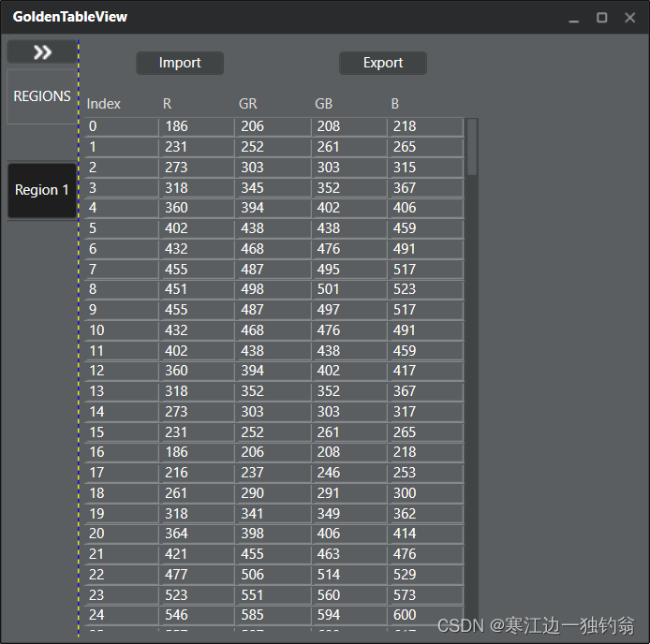This screenshot has width=650, height=644.
Task: Click the vertical scrollbar thumb
Action: (x=472, y=146)
